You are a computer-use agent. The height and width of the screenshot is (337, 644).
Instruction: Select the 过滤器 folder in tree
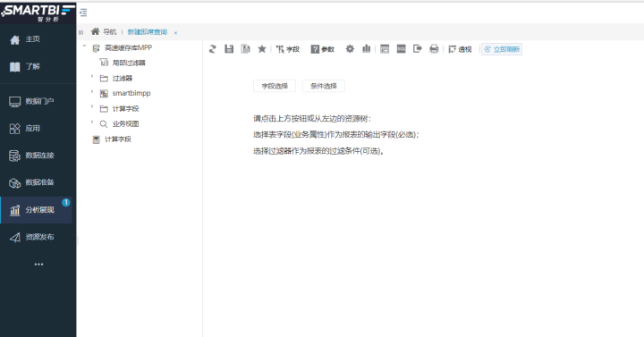[123, 79]
